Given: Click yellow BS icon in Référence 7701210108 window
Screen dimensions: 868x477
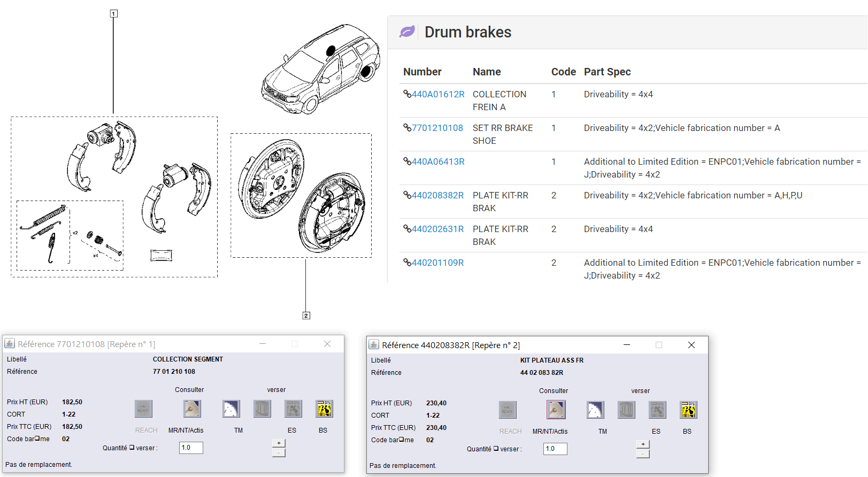Looking at the screenshot, I should tap(324, 409).
